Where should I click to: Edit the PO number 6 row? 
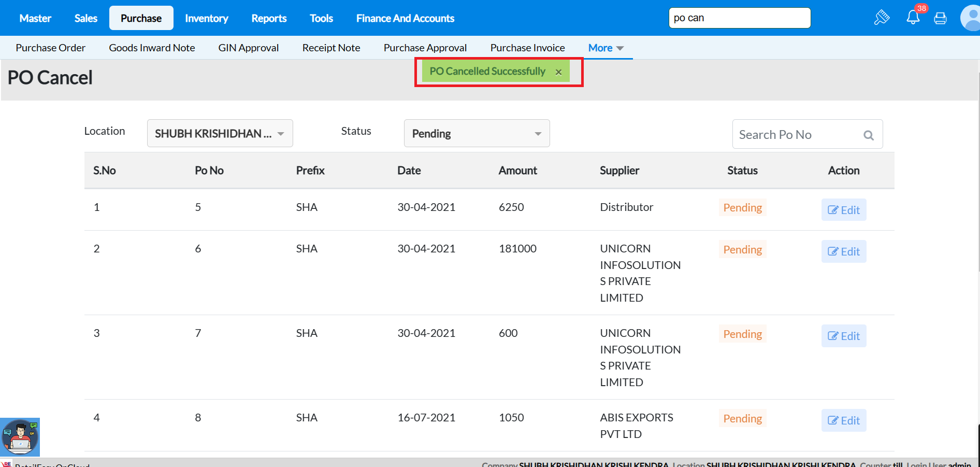click(x=843, y=251)
